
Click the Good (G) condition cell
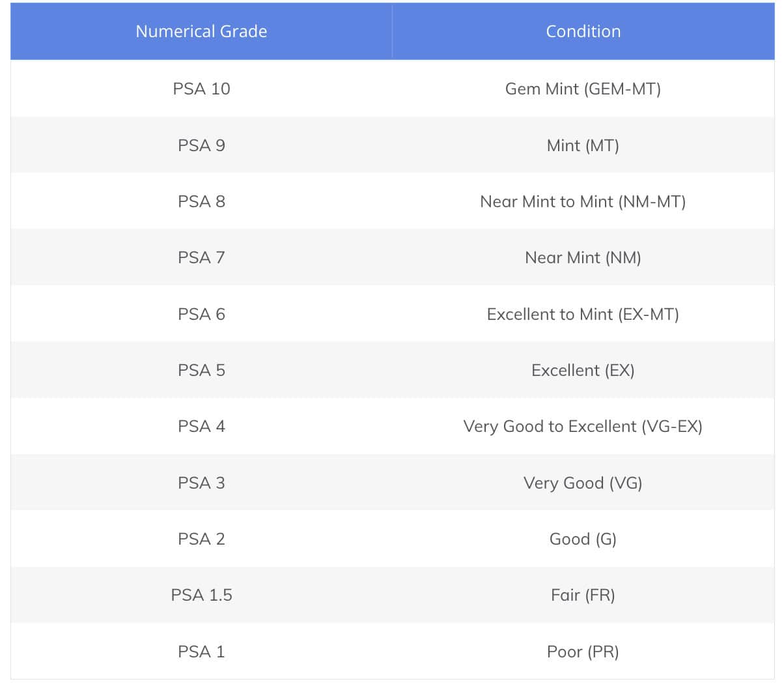583,539
